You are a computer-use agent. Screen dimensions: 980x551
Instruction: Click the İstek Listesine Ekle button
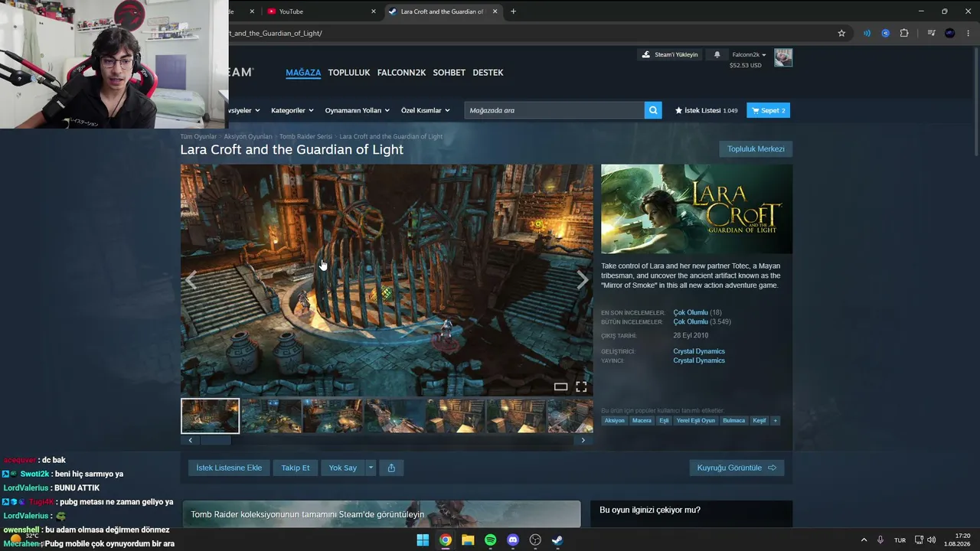[229, 468]
